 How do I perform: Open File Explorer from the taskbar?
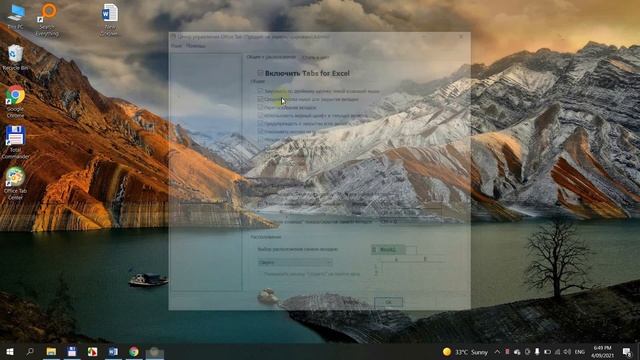(x=51, y=351)
